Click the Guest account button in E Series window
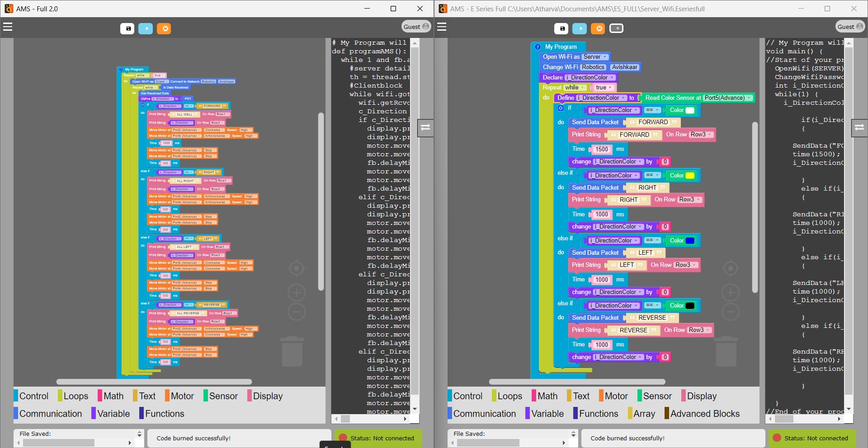This screenshot has height=448, width=868. click(850, 27)
